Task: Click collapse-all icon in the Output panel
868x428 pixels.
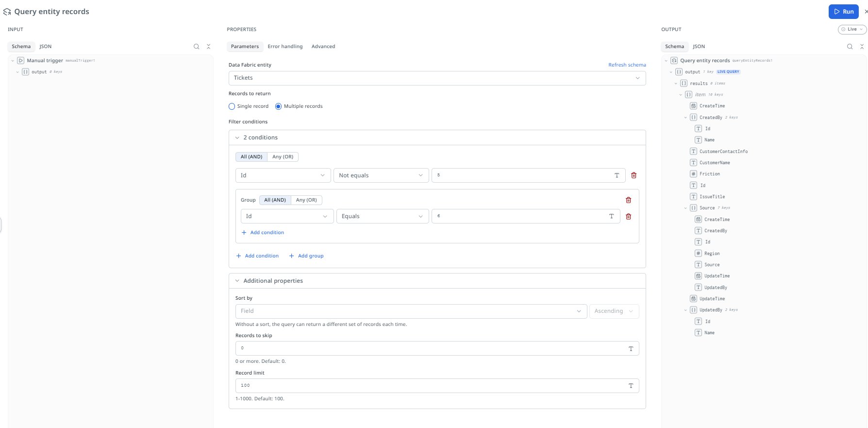Action: (x=862, y=47)
